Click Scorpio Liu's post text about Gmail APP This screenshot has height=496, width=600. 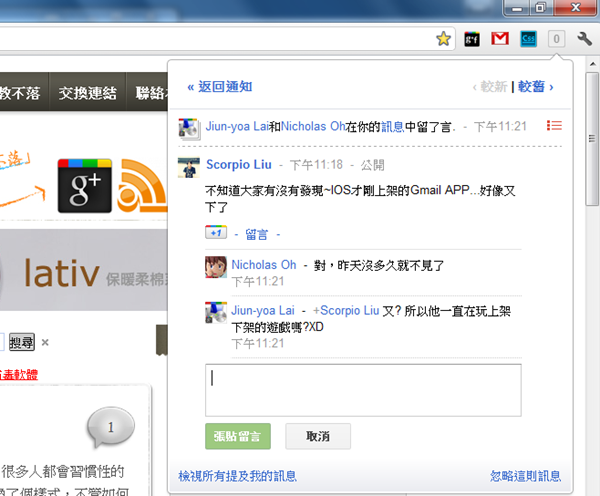point(360,199)
